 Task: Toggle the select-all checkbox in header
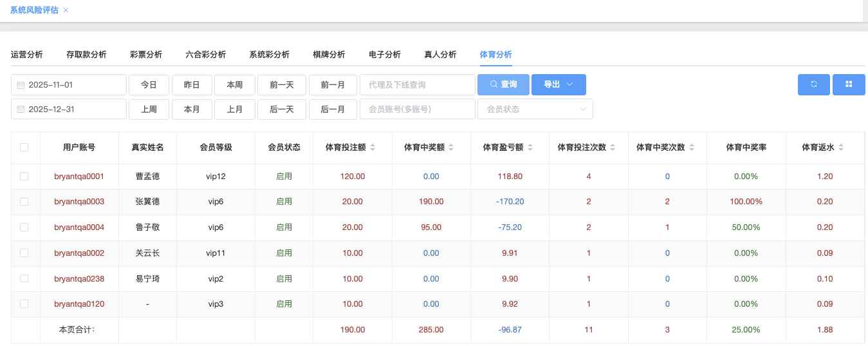[x=24, y=148]
